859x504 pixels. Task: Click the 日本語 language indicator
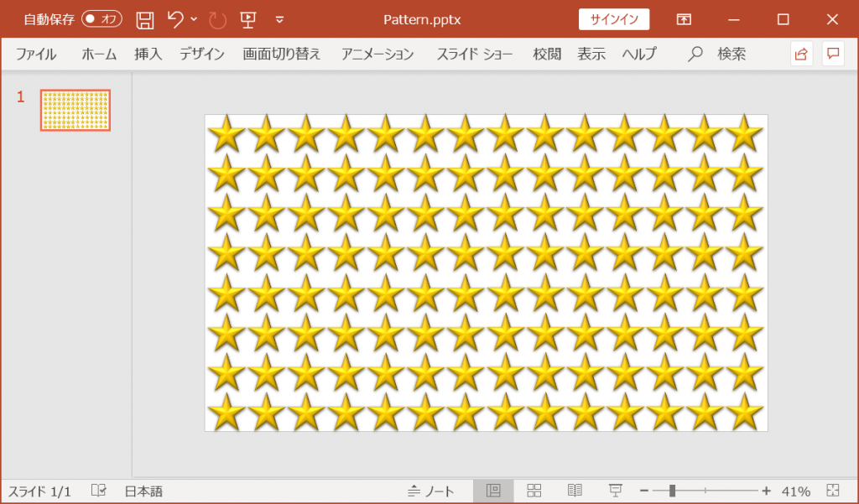tap(143, 491)
